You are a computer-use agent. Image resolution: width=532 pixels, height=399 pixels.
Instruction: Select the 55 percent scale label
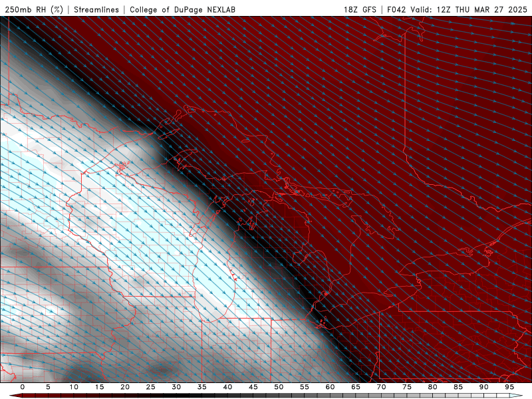305,387
